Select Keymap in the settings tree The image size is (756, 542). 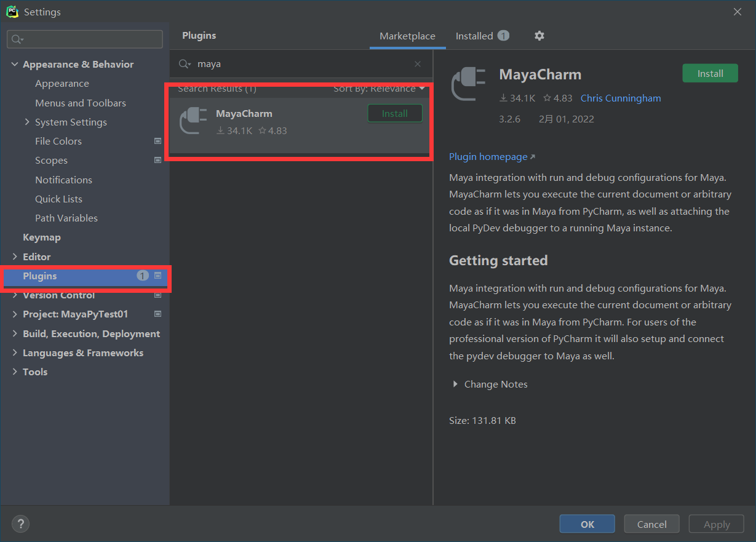point(42,237)
